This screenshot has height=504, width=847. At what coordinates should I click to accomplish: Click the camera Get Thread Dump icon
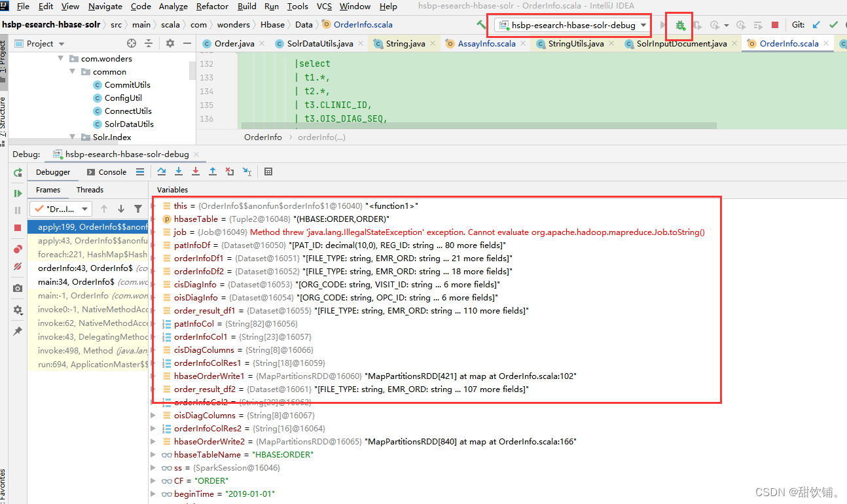[18, 288]
